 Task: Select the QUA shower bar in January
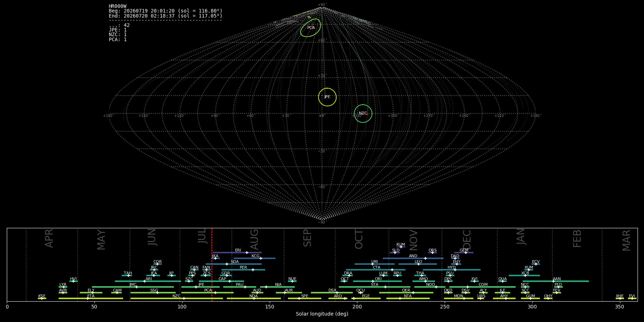point(502,281)
